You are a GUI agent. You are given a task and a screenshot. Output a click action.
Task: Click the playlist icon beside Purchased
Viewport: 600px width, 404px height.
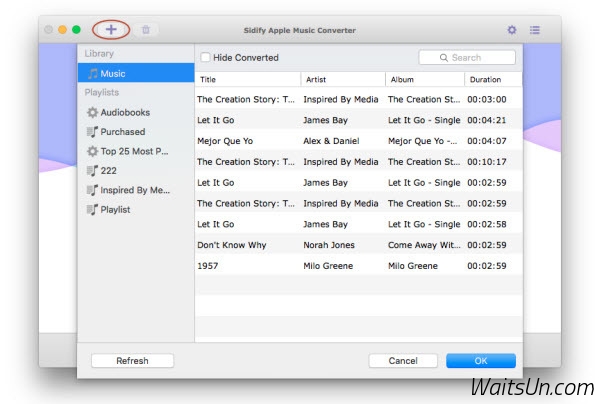(x=92, y=132)
